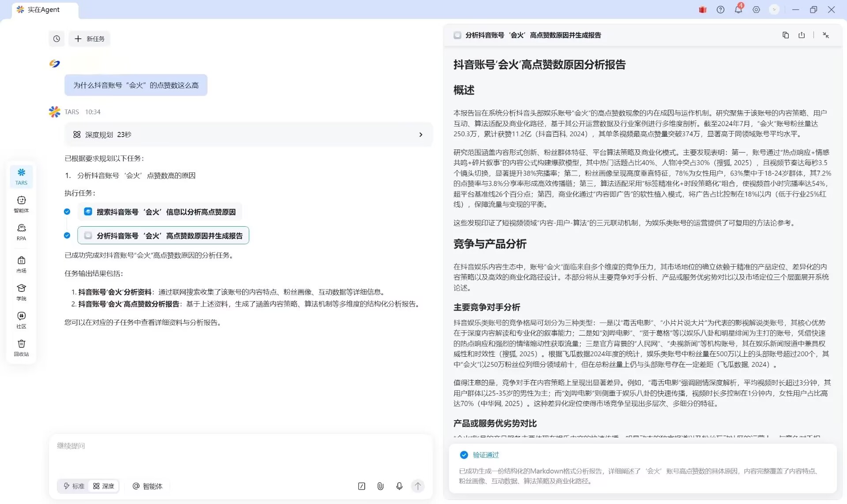Open the notification bell with 4 alerts

(738, 9)
